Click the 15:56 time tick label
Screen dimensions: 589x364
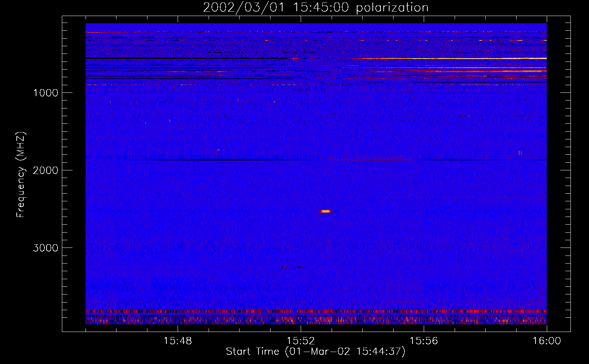click(x=424, y=341)
